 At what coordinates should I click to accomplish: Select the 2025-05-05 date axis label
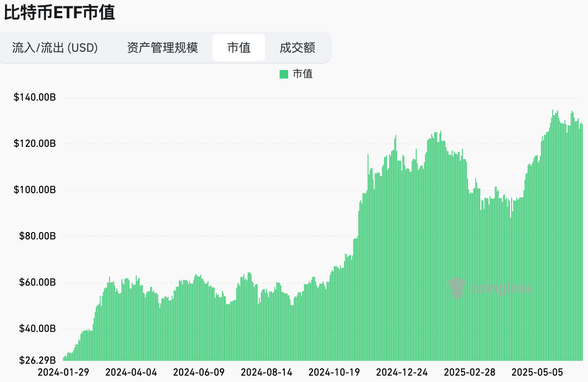coord(537,372)
